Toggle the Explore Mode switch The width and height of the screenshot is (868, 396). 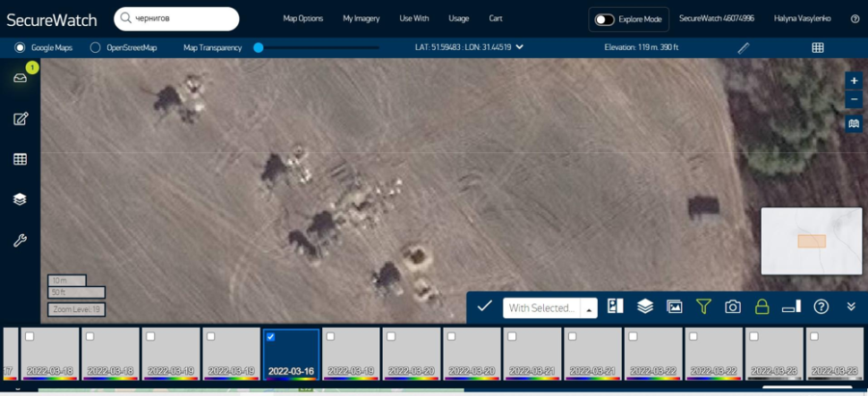[605, 19]
